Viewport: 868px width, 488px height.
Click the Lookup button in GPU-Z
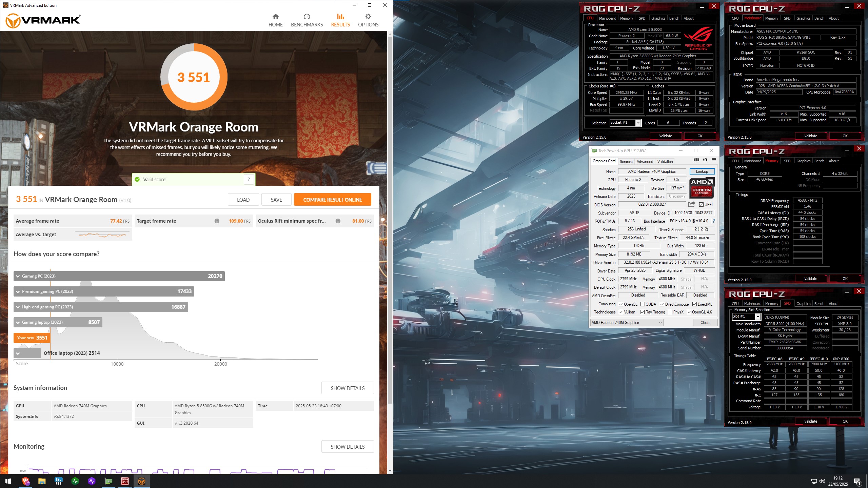coord(702,171)
